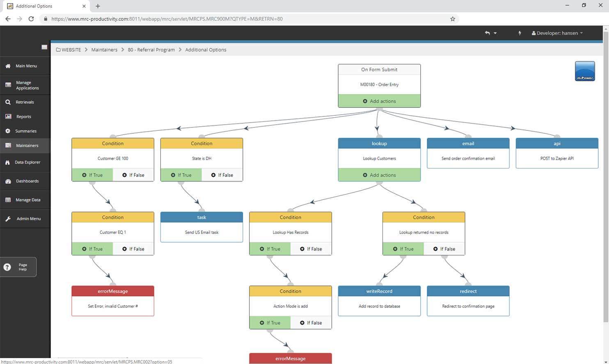Bookmark this page with the star icon

(x=453, y=19)
